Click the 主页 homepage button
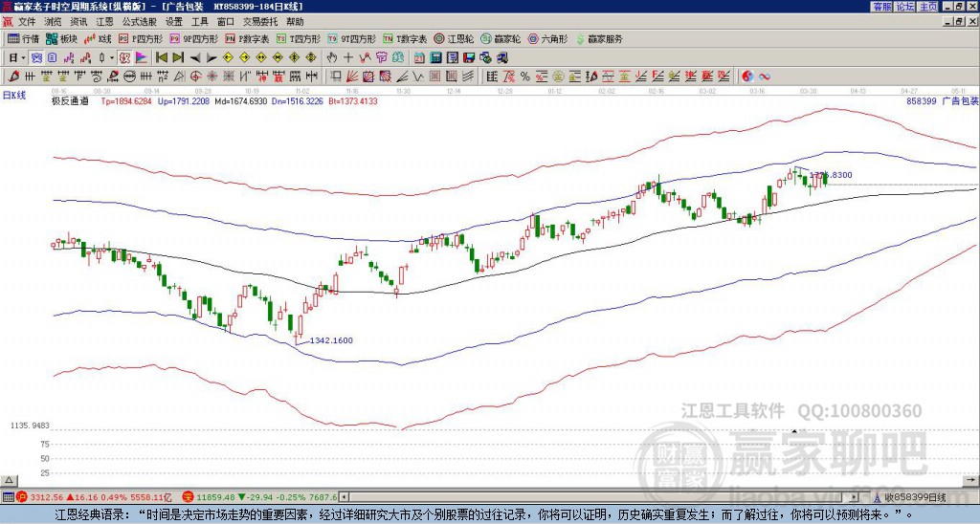The image size is (980, 524). click(927, 7)
